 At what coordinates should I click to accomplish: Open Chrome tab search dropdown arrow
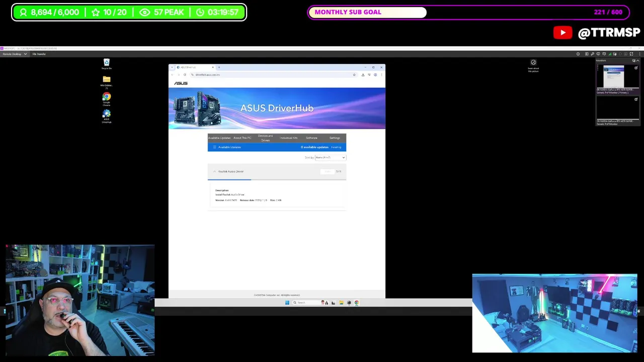(172, 67)
